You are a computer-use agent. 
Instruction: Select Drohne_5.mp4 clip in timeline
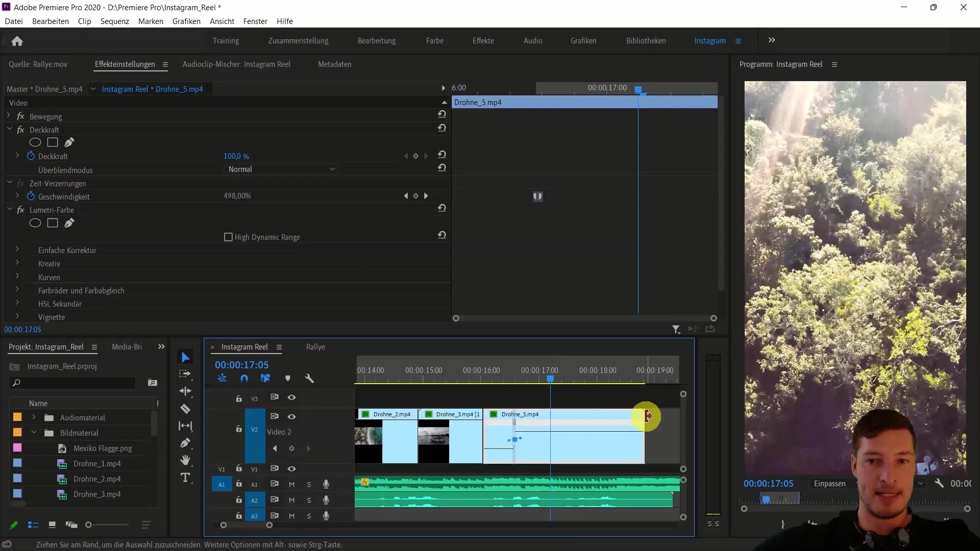click(563, 436)
